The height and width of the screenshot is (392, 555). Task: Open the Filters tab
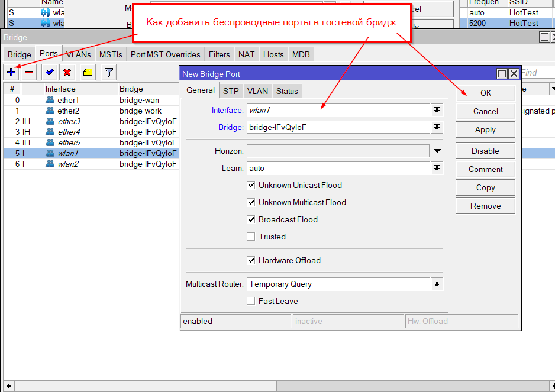[x=219, y=54]
